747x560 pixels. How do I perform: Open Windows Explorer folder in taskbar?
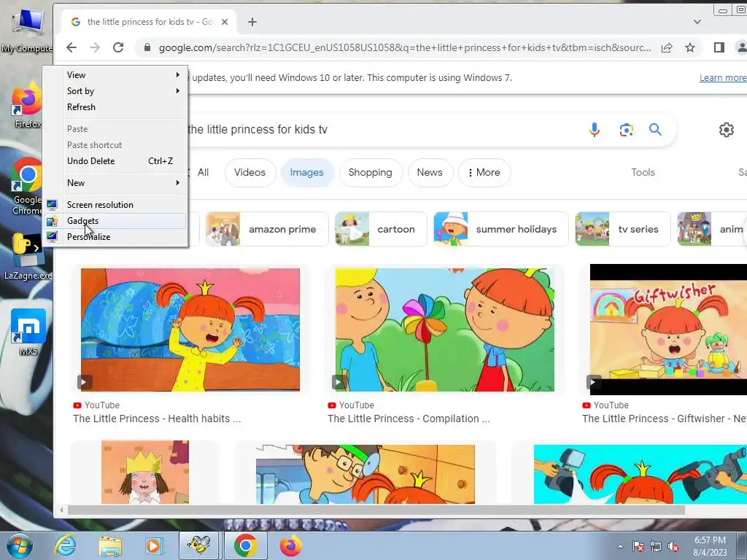pyautogui.click(x=110, y=545)
